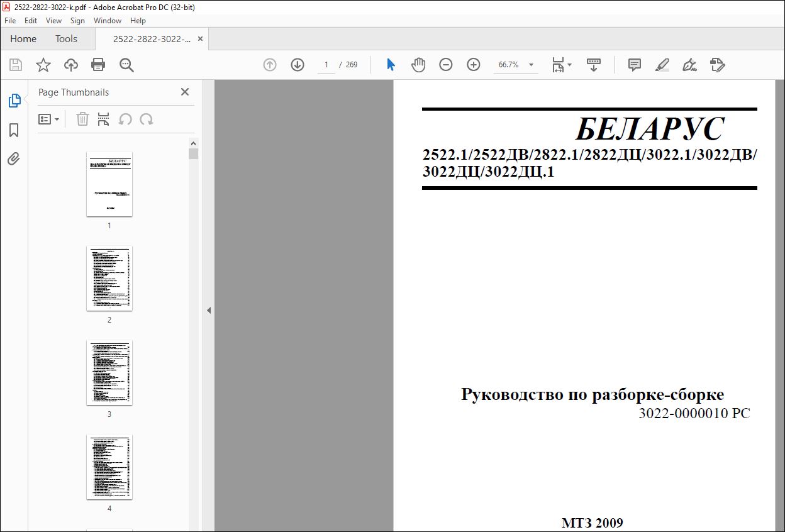Select page 4 thumbnail
The image size is (785, 532).
coord(109,467)
